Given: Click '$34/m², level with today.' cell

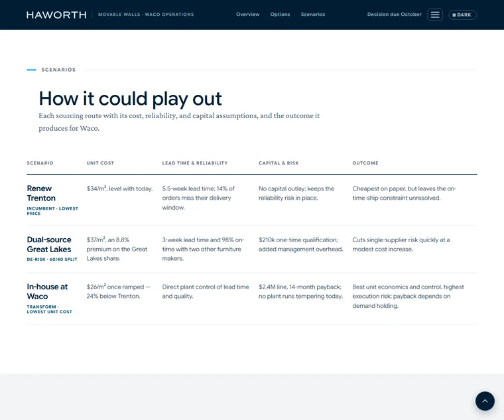Looking at the screenshot, I should (119, 188).
